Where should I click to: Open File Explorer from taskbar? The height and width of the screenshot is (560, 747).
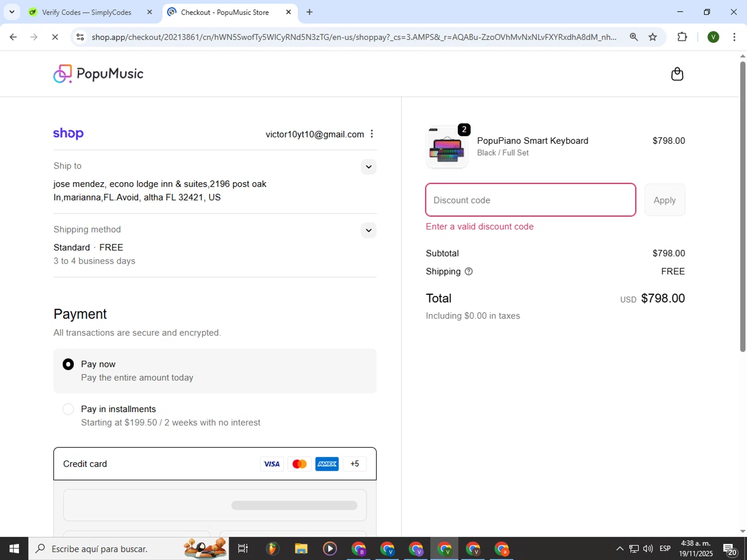click(301, 549)
